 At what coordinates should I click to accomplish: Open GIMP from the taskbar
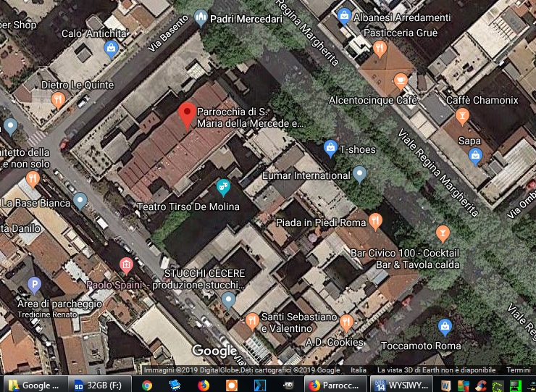pos(288,385)
